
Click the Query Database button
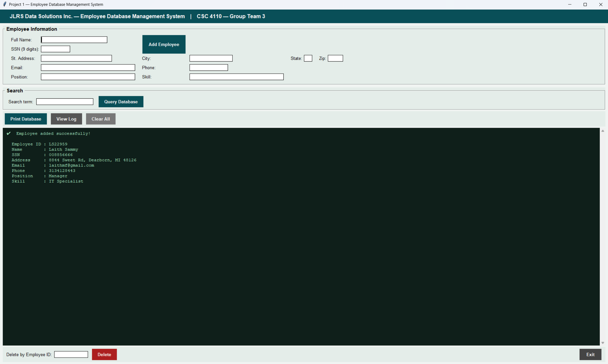(121, 102)
